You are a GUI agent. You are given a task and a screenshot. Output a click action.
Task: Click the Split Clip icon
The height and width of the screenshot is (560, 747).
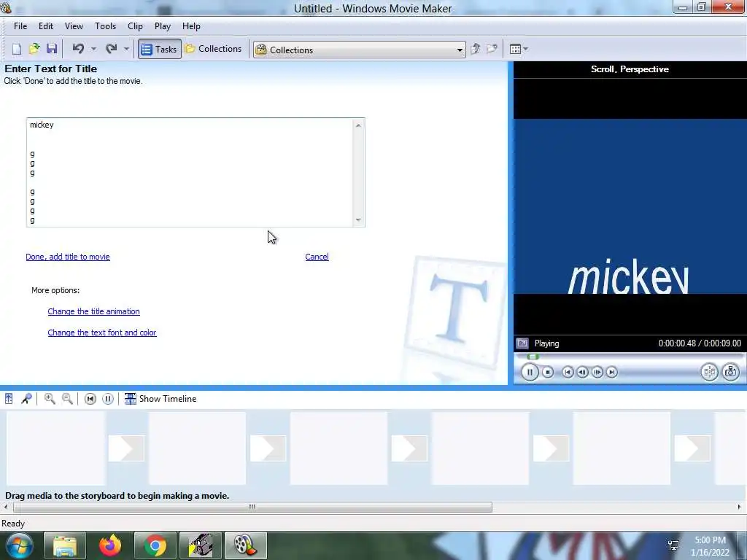coord(709,372)
